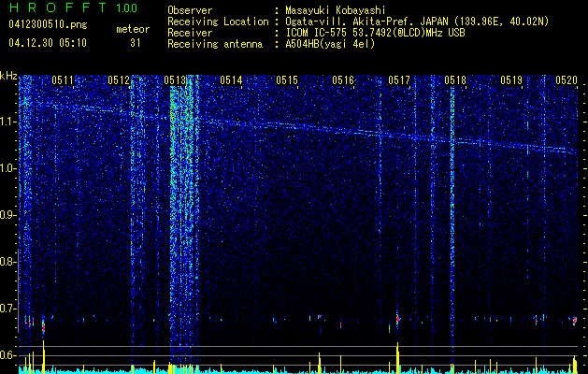Click the 0517 time marker
Image resolution: width=588 pixels, height=374 pixels.
coord(399,80)
